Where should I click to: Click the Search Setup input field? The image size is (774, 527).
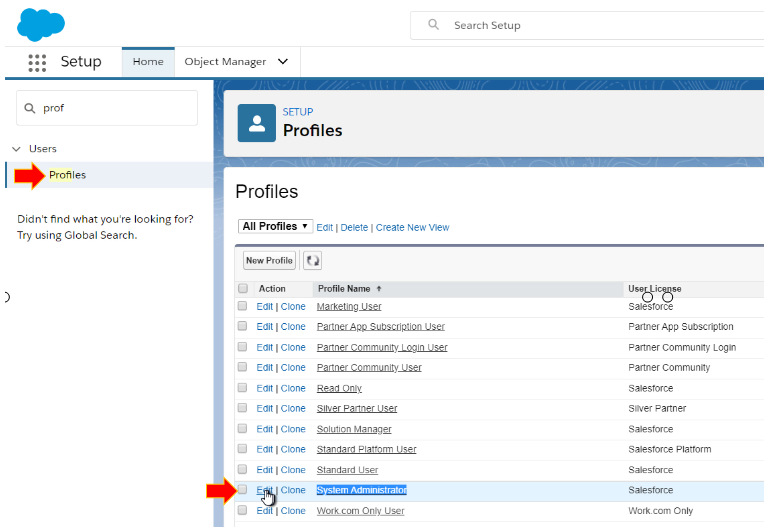[x=587, y=25]
